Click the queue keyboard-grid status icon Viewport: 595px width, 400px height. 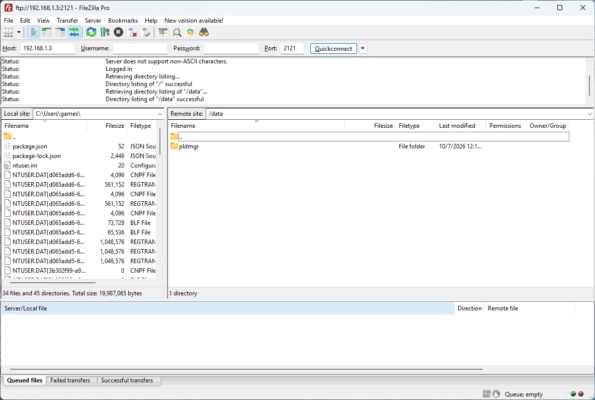click(486, 394)
